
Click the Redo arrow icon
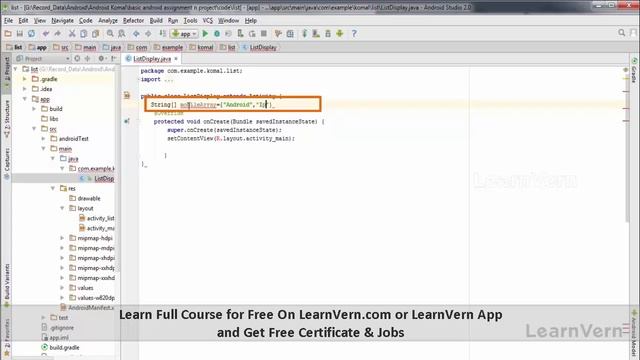58,34
